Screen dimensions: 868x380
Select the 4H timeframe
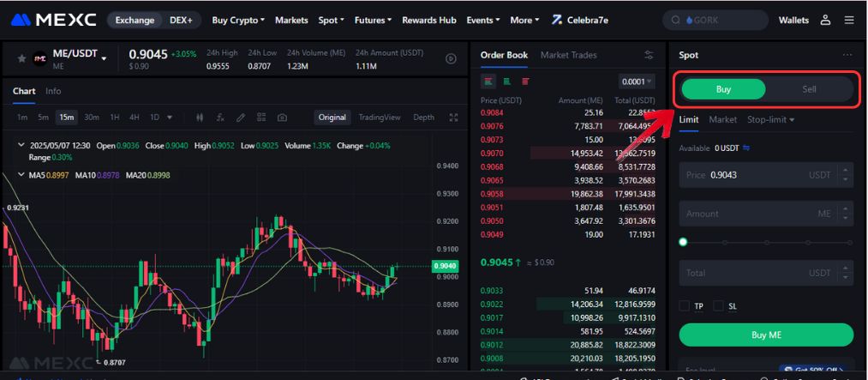tap(134, 118)
